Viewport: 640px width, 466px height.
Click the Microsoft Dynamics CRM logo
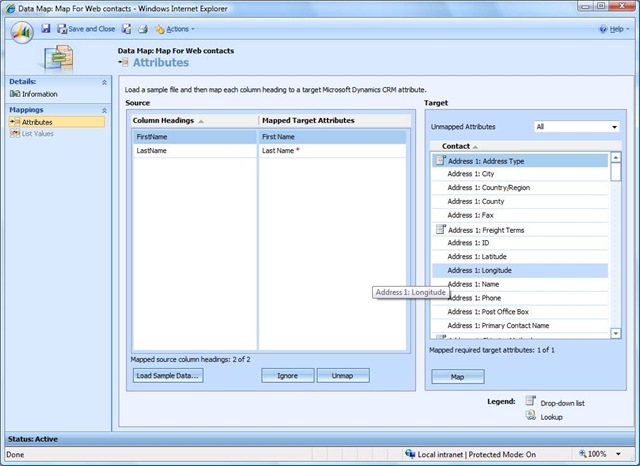(21, 30)
